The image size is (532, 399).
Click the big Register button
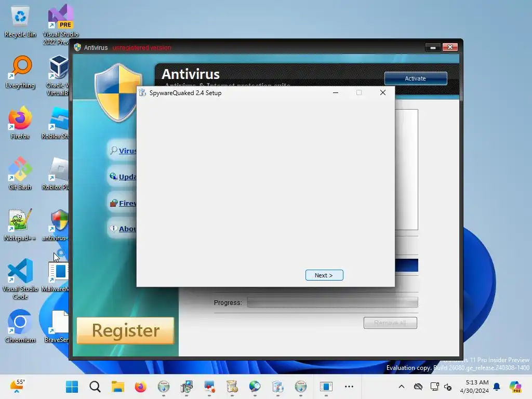tap(125, 330)
